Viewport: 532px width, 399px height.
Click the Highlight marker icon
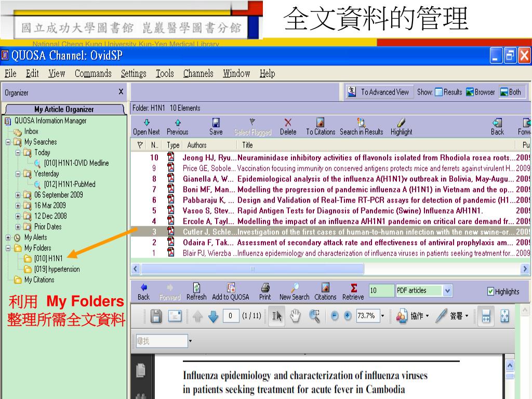[401, 122]
